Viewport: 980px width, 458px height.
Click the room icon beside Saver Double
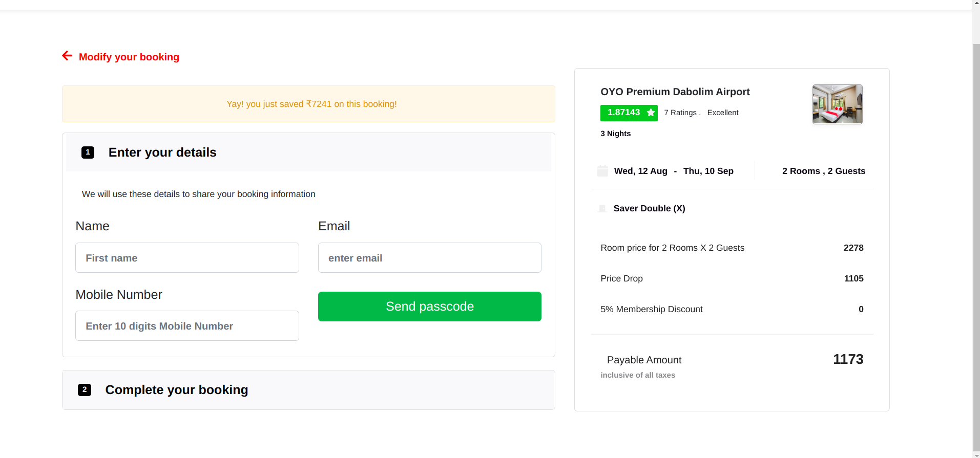602,208
